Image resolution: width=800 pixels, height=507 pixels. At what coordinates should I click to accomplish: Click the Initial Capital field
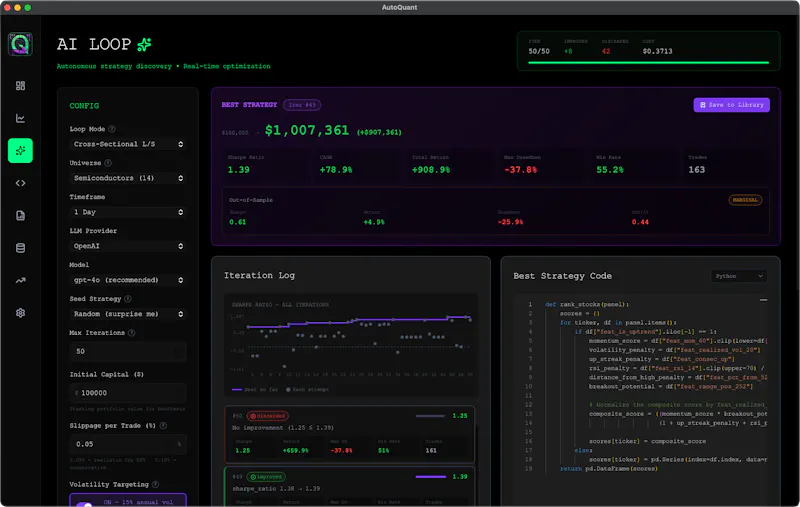tap(128, 393)
